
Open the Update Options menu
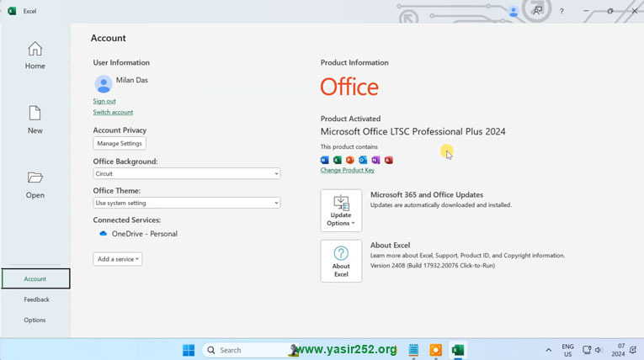341,210
